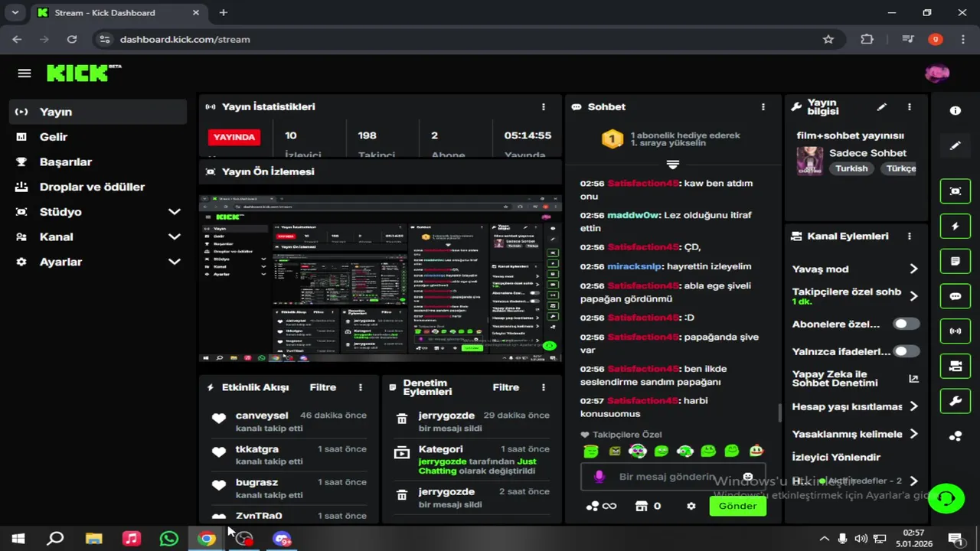Open the hamburger menu beside Kick logo
This screenshot has height=551, width=980.
point(24,73)
